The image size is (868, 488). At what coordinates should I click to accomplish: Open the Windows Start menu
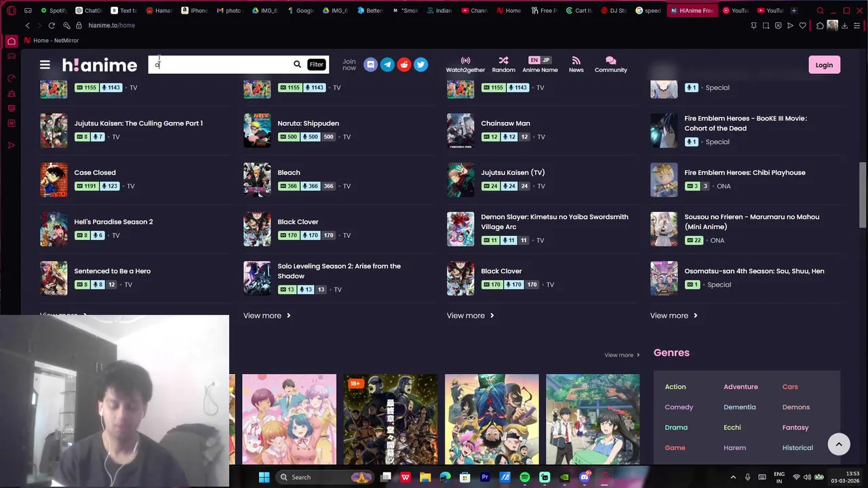click(264, 477)
